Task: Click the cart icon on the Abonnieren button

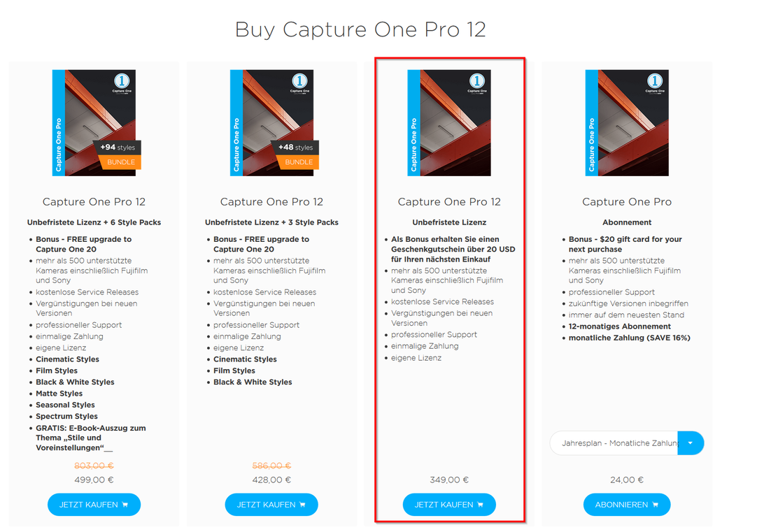Action: (656, 505)
